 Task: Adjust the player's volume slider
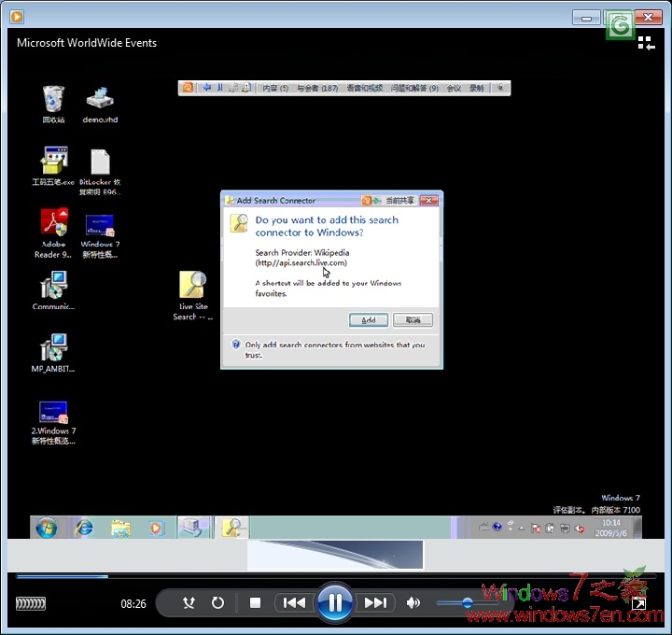pos(468,603)
